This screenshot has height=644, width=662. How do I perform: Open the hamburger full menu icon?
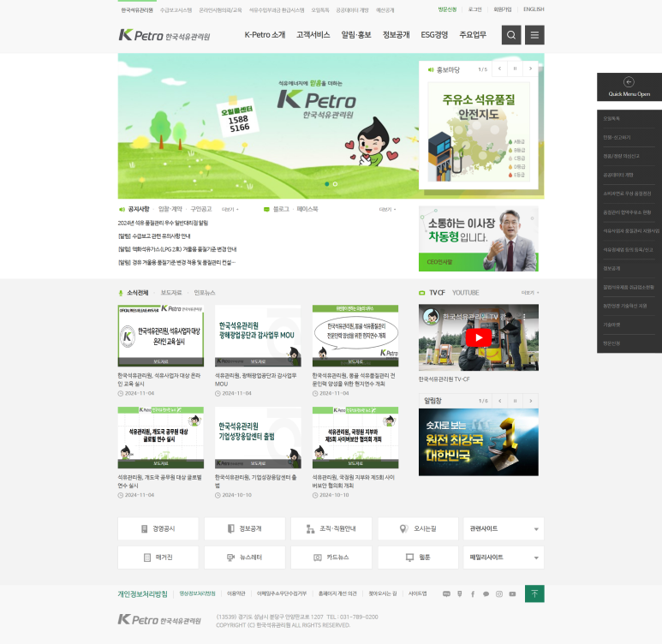(x=534, y=35)
